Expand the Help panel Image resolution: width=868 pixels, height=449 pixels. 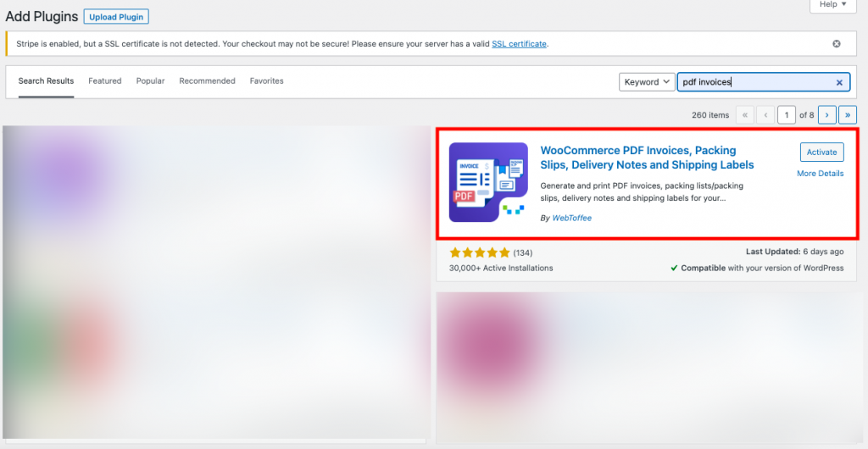pyautogui.click(x=832, y=4)
